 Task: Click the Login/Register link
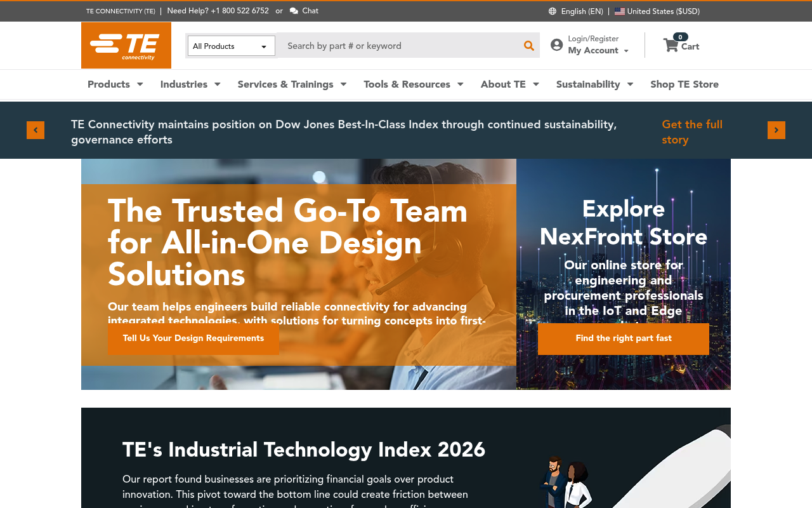coord(593,39)
